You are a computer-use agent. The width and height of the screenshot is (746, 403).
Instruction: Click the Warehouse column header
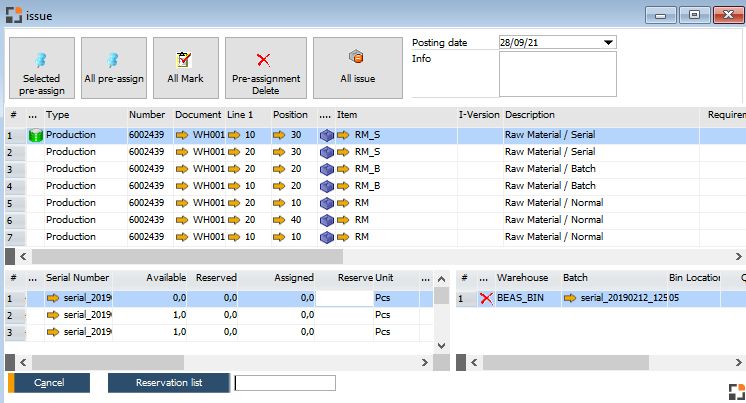point(520,277)
